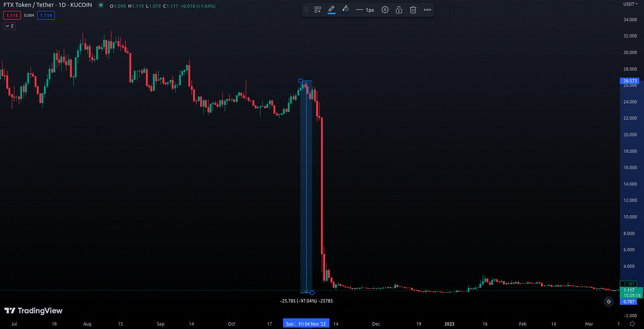Image resolution: width=644 pixels, height=329 pixels.
Task: Click the 34.000 price axis label
Action: [630, 19]
